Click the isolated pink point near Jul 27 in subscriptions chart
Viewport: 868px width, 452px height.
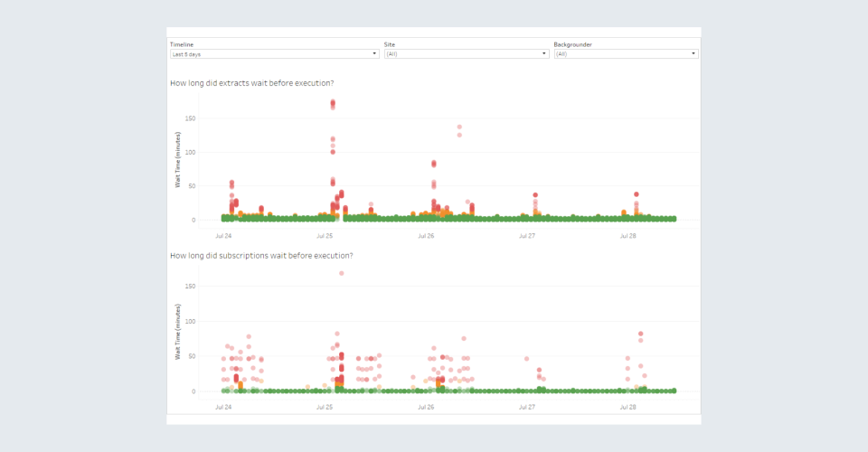tap(526, 359)
